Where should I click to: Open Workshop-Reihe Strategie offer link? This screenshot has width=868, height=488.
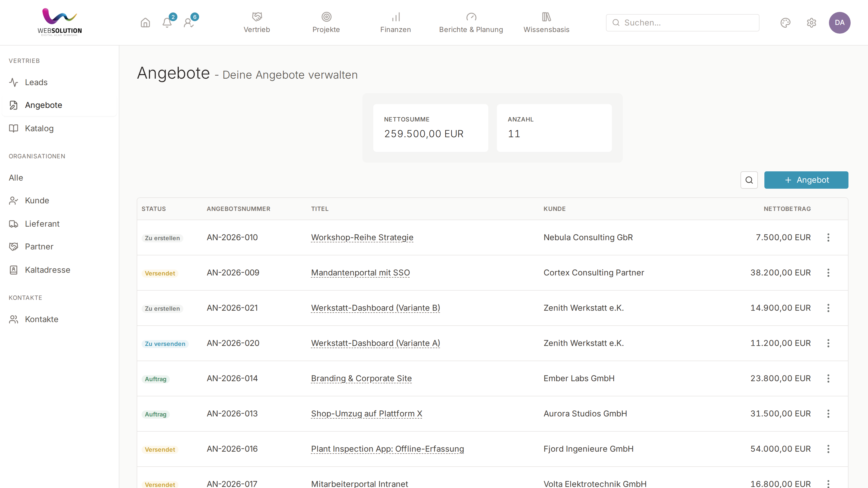coord(362,237)
